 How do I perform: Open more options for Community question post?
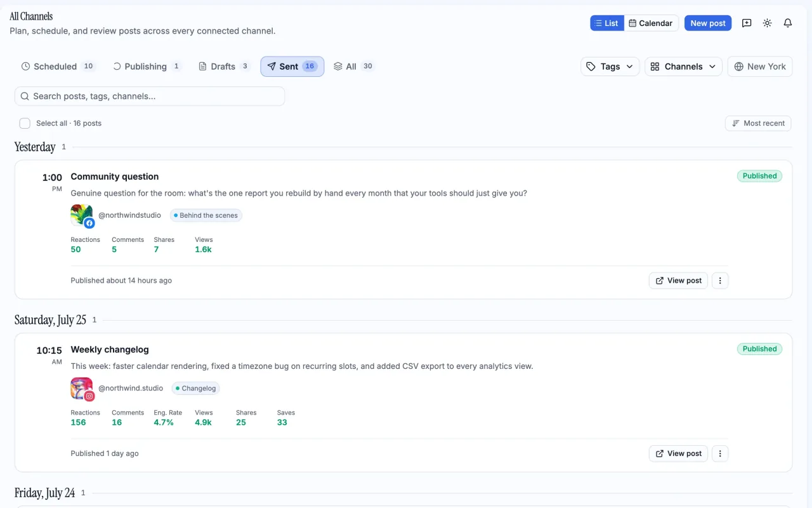(720, 281)
